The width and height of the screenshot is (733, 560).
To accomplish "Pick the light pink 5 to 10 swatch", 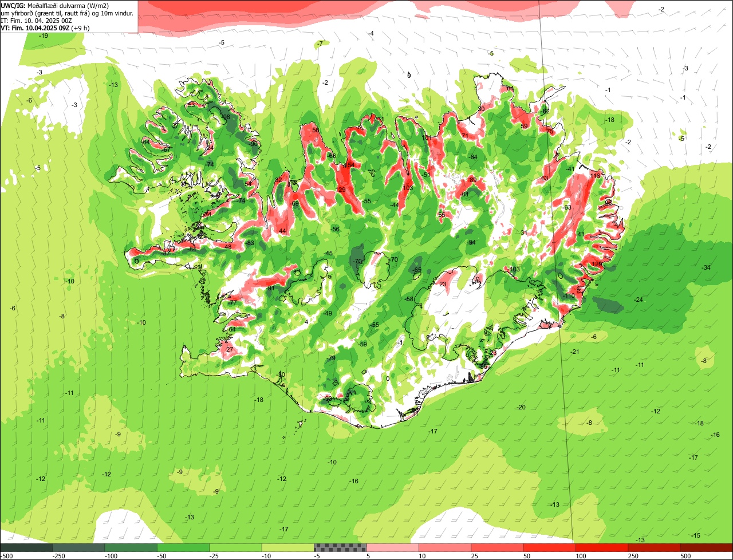I will point(393,547).
